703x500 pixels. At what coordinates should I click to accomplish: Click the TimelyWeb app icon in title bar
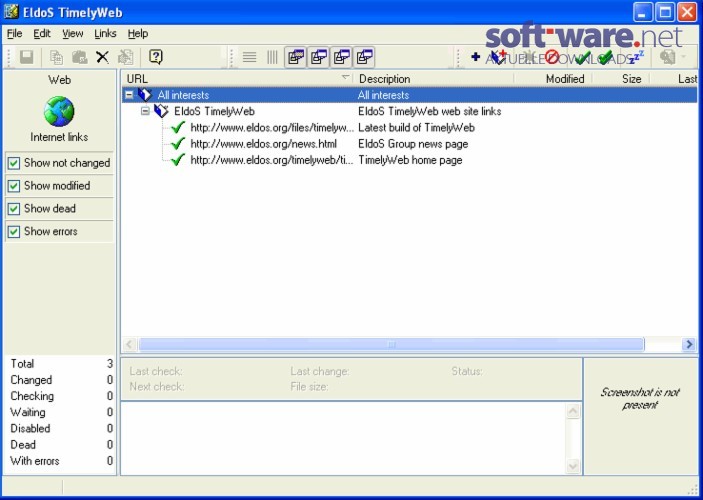click(11, 12)
